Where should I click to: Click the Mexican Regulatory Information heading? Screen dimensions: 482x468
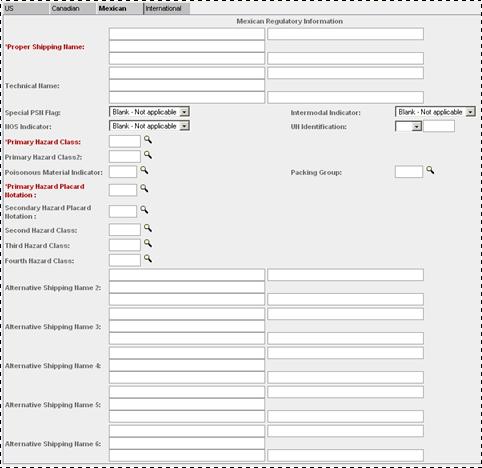[x=290, y=21]
